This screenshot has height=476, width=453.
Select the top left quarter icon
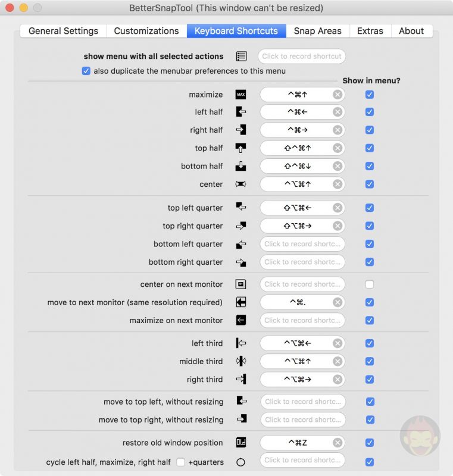tap(240, 208)
